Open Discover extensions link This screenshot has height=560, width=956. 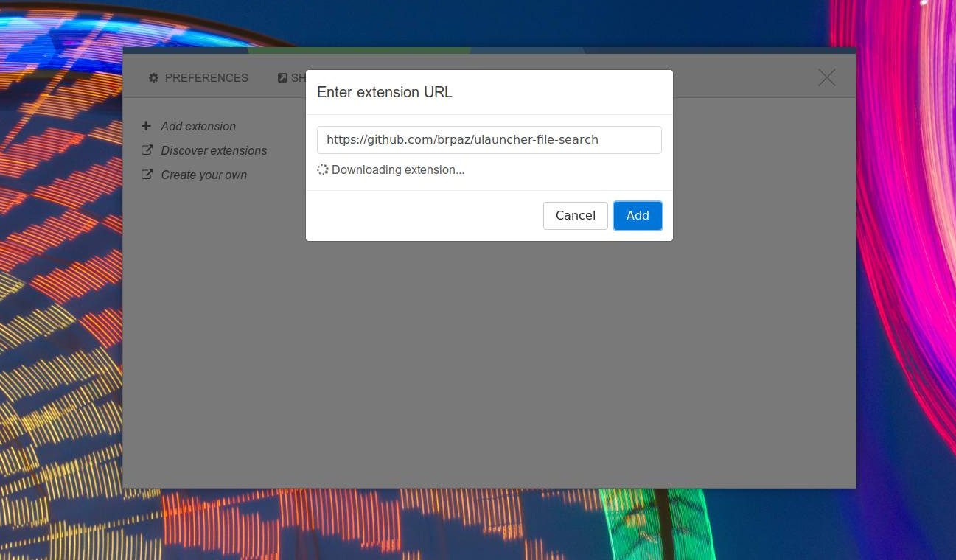(214, 150)
